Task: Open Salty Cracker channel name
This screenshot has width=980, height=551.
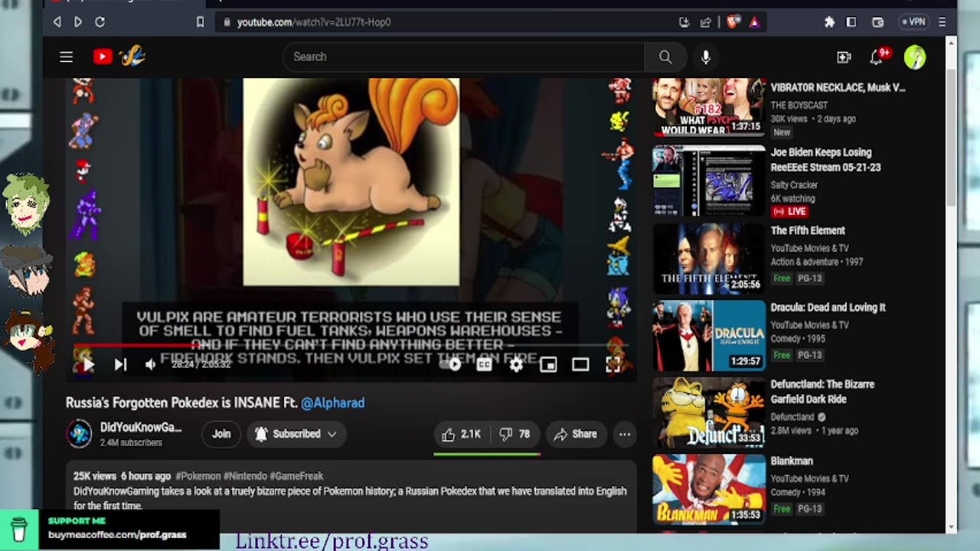Action: coord(794,185)
